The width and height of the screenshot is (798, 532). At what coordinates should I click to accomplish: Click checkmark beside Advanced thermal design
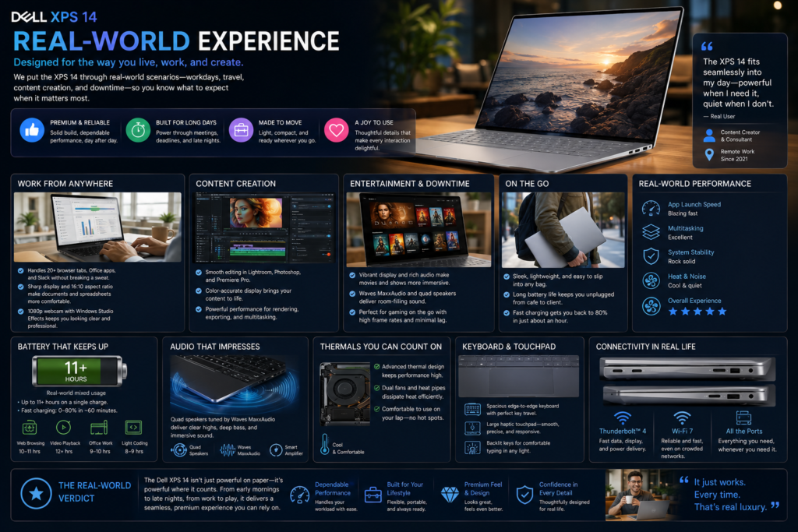pos(376,366)
